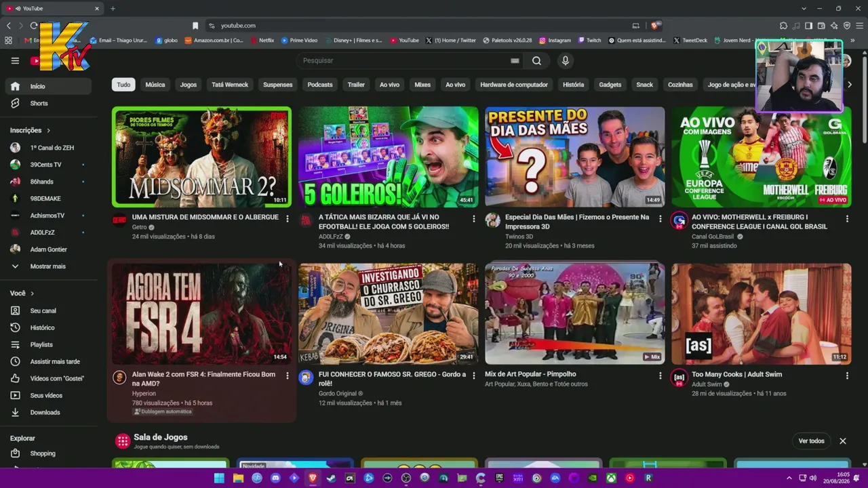The image size is (868, 488).
Task: Open options menu for Dia das Mães video
Action: 660,219
